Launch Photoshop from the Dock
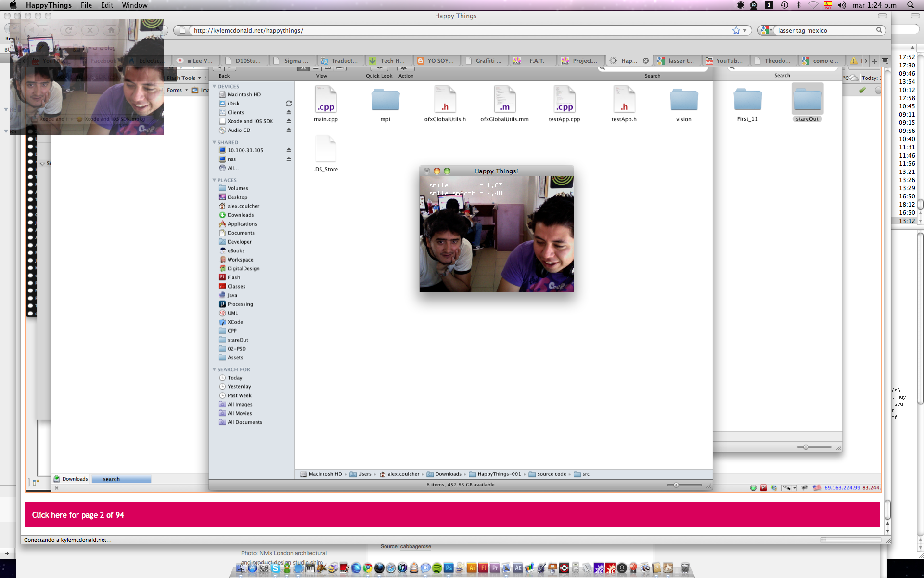The width and height of the screenshot is (924, 578). 449,568
